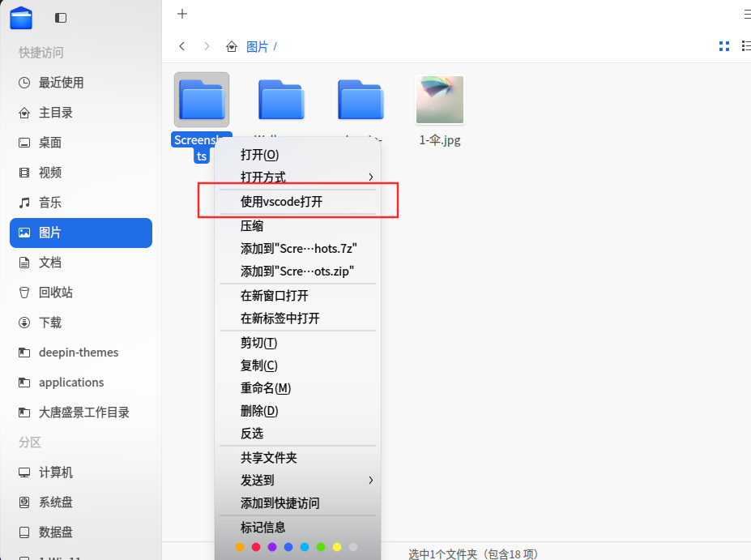This screenshot has width=751, height=560.
Task: Open 下载 in sidebar
Action: coord(81,323)
